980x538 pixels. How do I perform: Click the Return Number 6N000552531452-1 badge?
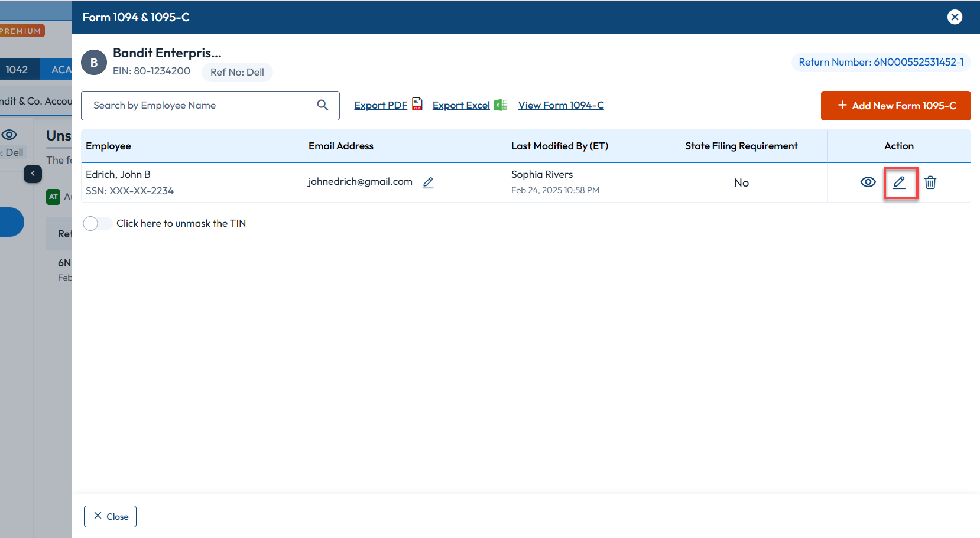click(881, 62)
